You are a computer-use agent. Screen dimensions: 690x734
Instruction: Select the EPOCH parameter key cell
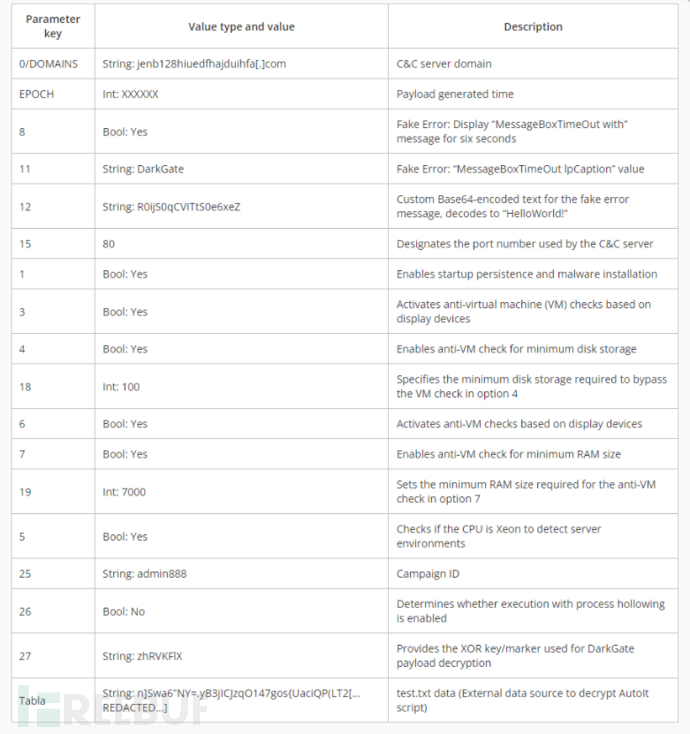coord(36,94)
